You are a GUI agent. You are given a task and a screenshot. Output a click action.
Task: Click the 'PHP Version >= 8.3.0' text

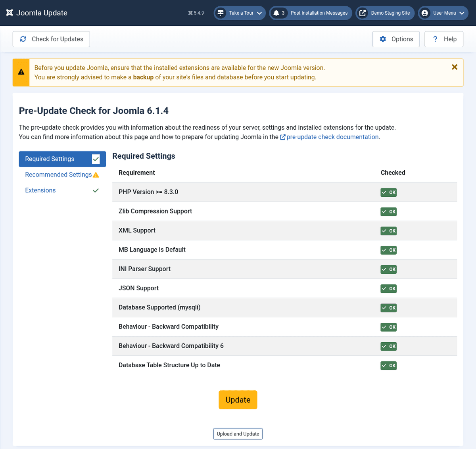[x=148, y=192]
